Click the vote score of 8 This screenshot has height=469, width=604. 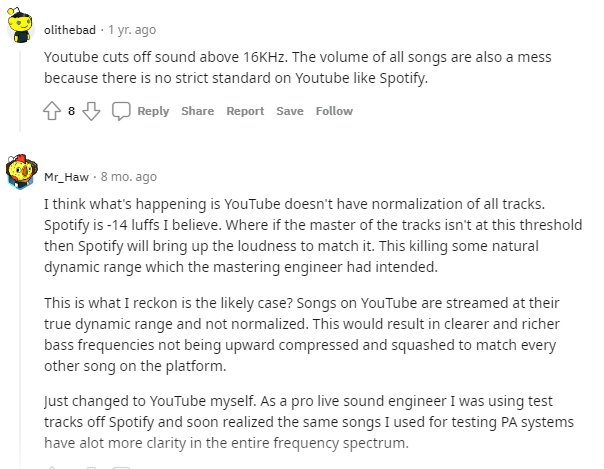click(71, 111)
